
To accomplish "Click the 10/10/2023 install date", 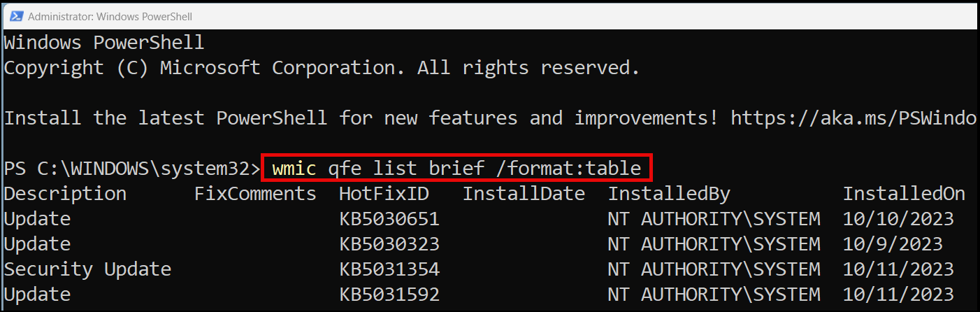I will click(898, 219).
